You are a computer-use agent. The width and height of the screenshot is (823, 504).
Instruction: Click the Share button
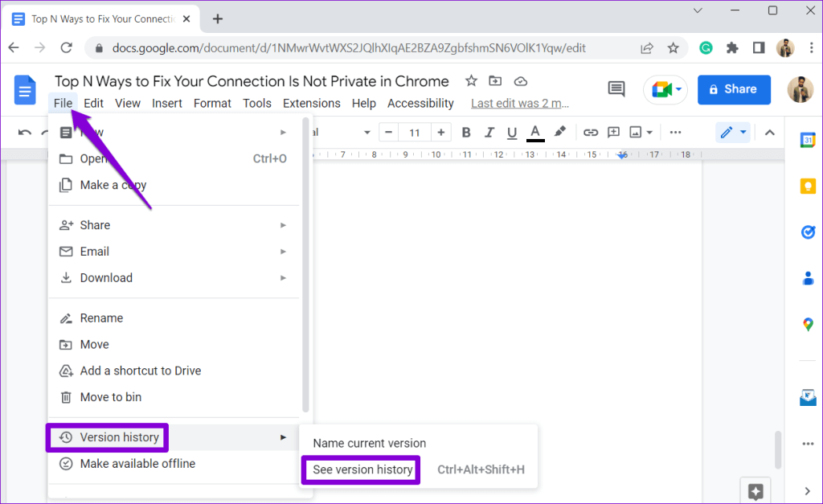pyautogui.click(x=734, y=89)
